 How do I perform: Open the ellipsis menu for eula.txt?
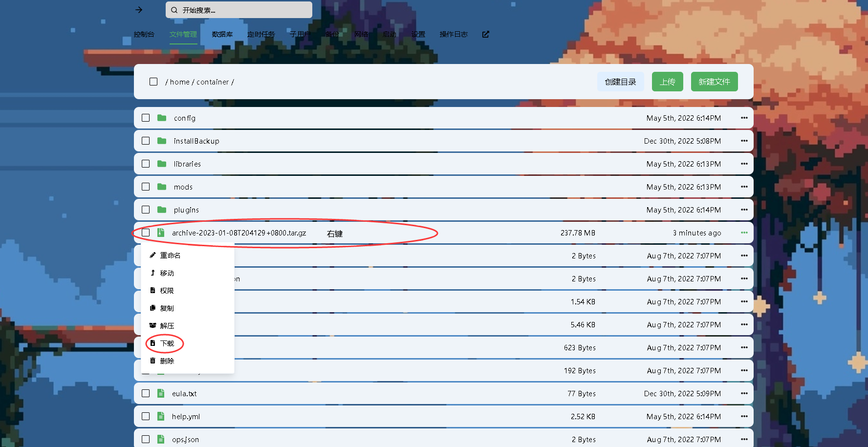click(744, 393)
